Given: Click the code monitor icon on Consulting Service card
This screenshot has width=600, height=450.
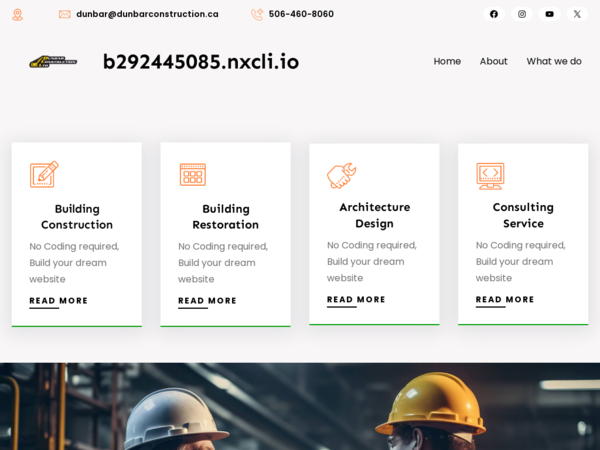Looking at the screenshot, I should (x=490, y=176).
